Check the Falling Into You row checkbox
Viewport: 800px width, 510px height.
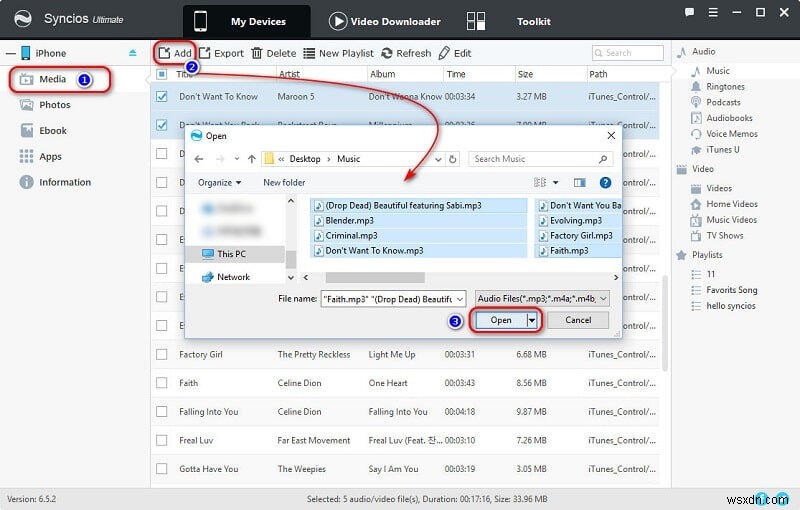point(162,412)
